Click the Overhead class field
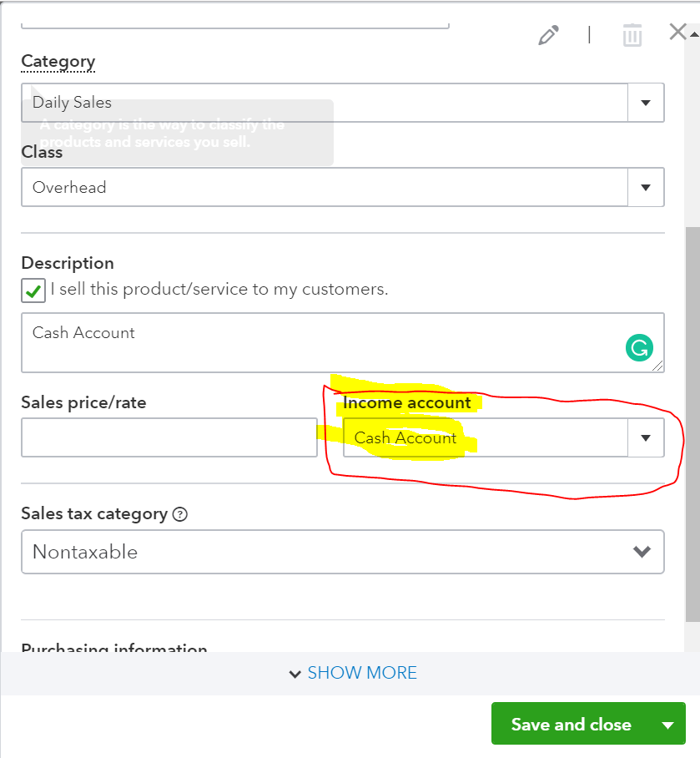This screenshot has width=700, height=758. tap(325, 187)
